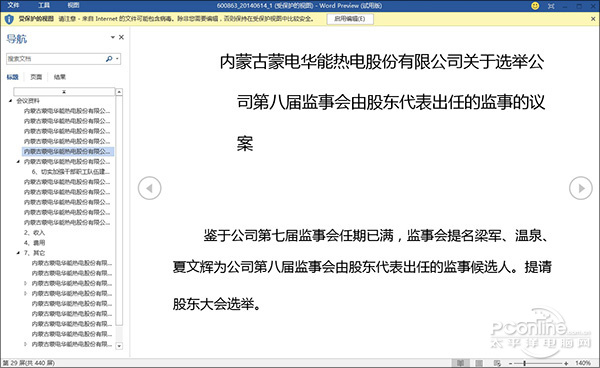The height and width of the screenshot is (368, 600).
Task: Click the smiley feedback icon
Action: (535, 6)
